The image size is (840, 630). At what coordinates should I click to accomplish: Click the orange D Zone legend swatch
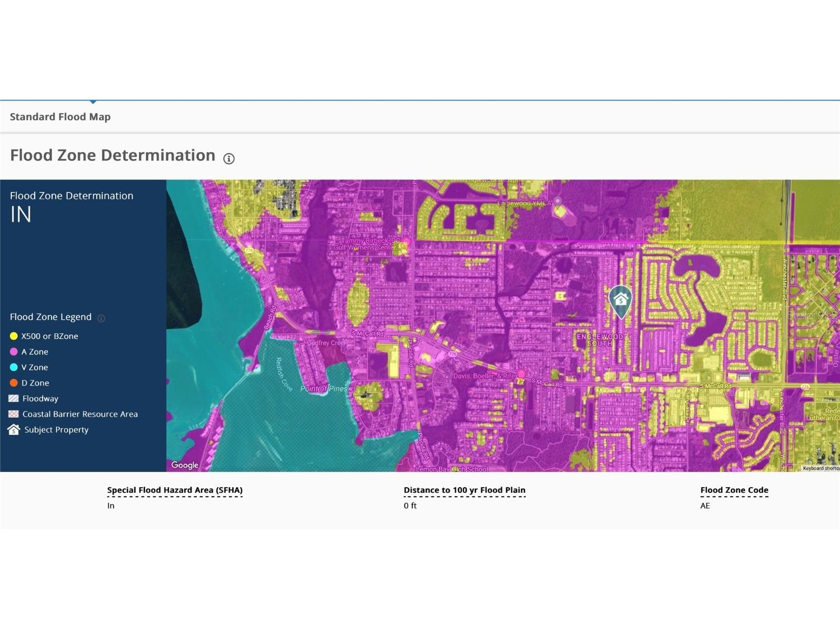pos(14,383)
